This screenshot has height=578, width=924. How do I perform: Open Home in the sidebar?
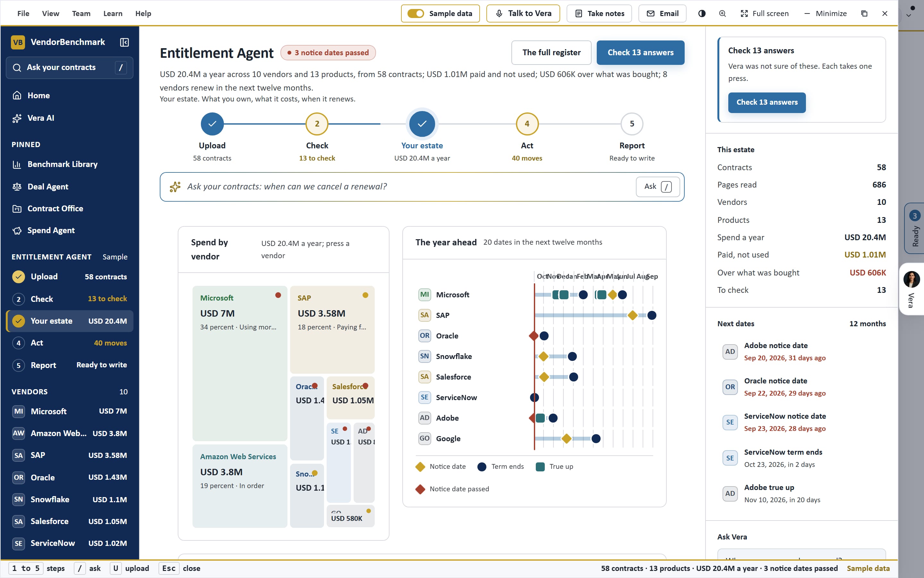click(70, 96)
